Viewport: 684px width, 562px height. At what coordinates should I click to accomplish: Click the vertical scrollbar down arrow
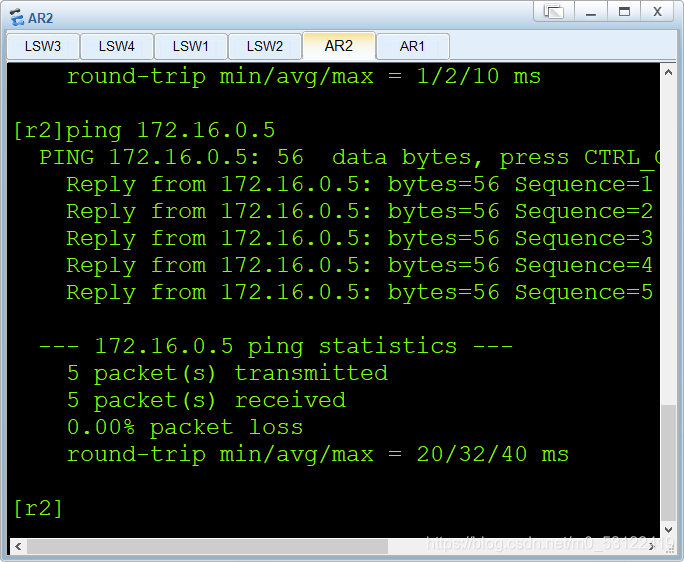pos(668,530)
